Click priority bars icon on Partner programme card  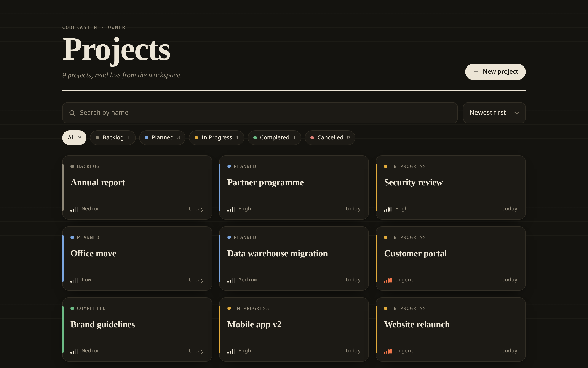coord(231,209)
